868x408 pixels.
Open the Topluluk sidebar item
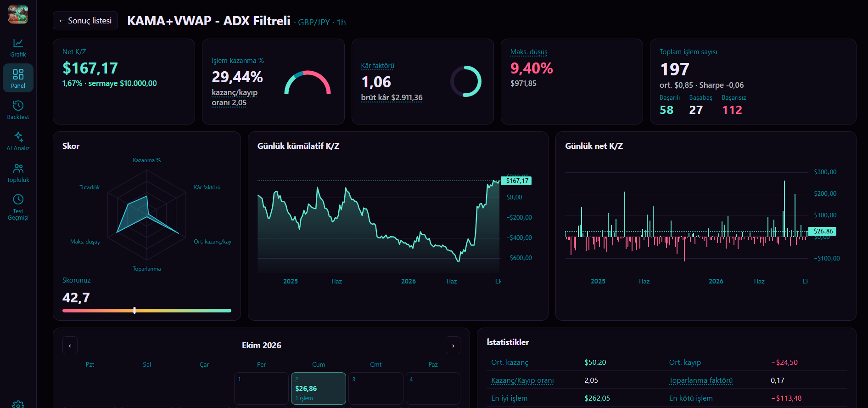coord(18,173)
